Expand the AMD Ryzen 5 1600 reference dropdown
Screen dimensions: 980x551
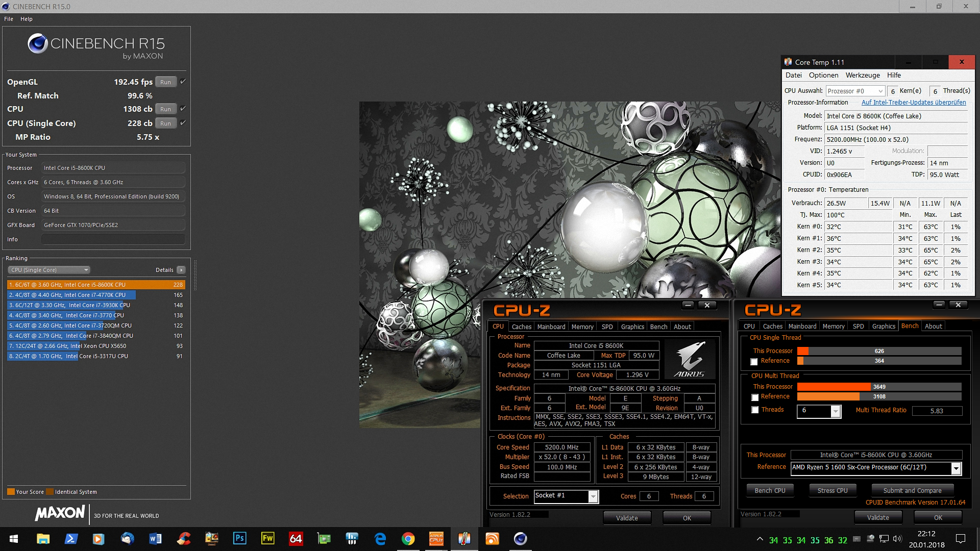click(x=956, y=468)
